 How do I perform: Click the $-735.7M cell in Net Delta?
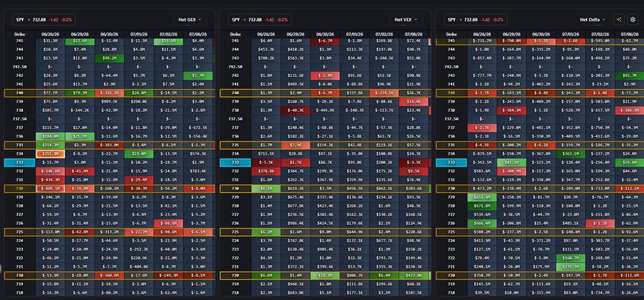click(x=482, y=41)
